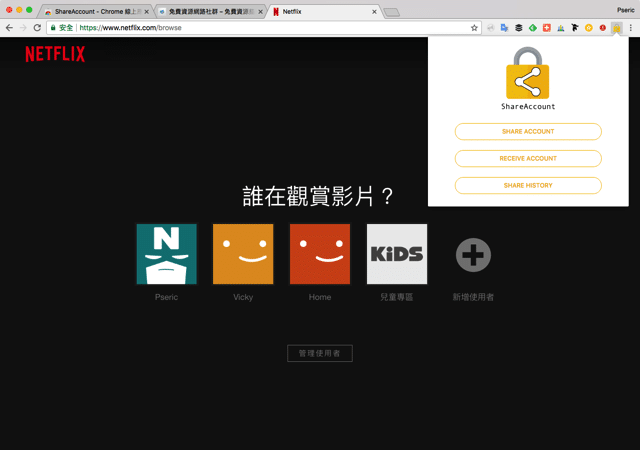Choose the Vicky profile
The height and width of the screenshot is (450, 640).
pyautogui.click(x=243, y=254)
